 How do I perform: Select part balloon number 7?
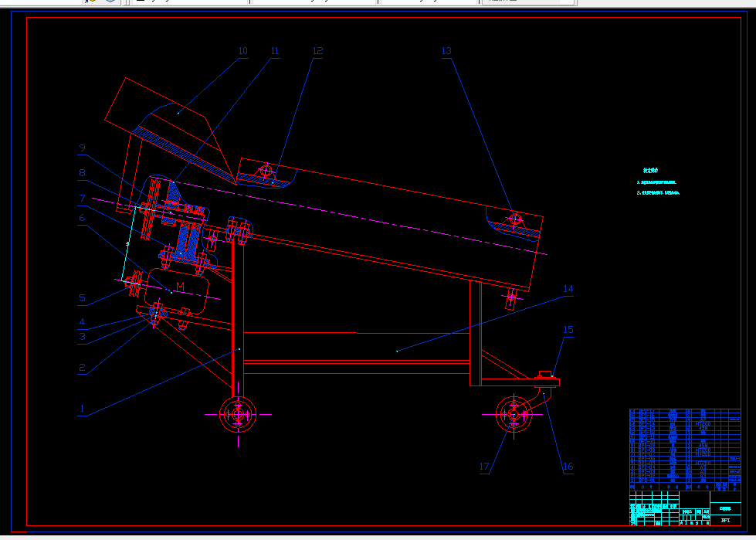point(82,199)
